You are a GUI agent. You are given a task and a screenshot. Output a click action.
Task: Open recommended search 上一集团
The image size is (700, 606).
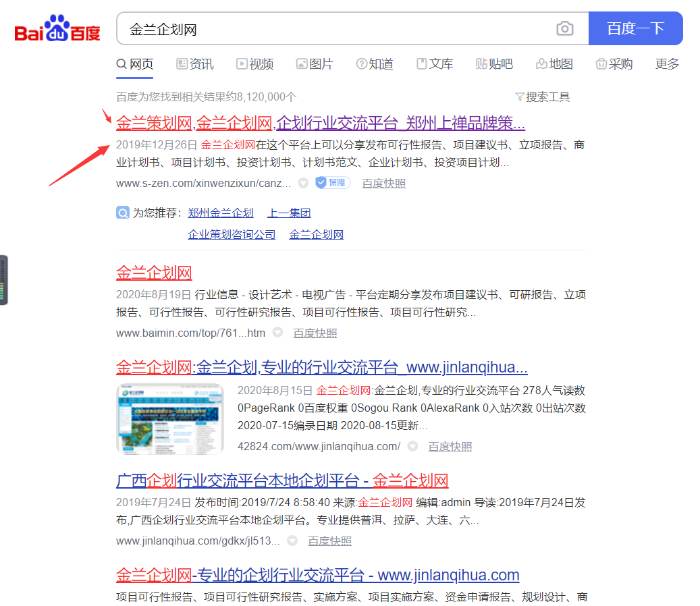[x=289, y=213]
